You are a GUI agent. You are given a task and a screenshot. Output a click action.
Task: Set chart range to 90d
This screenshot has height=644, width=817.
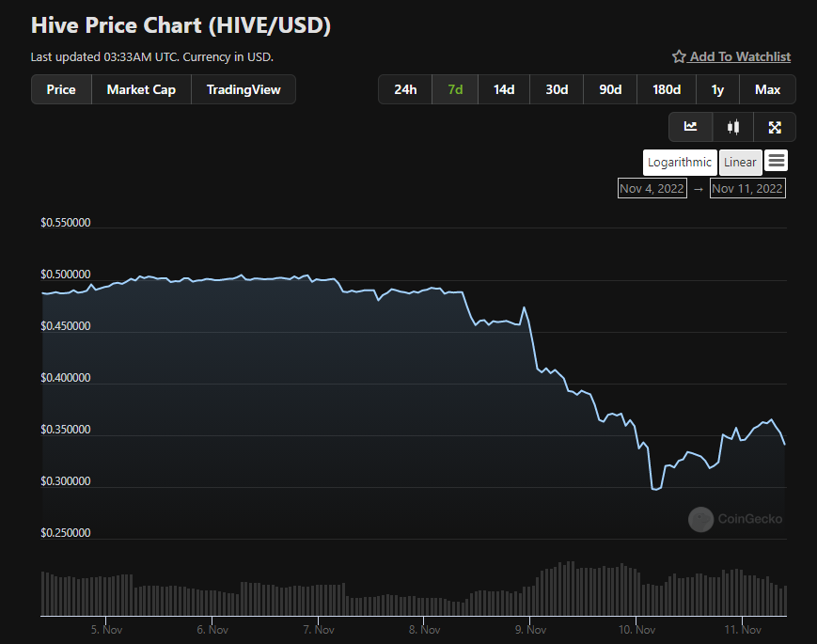coord(610,89)
